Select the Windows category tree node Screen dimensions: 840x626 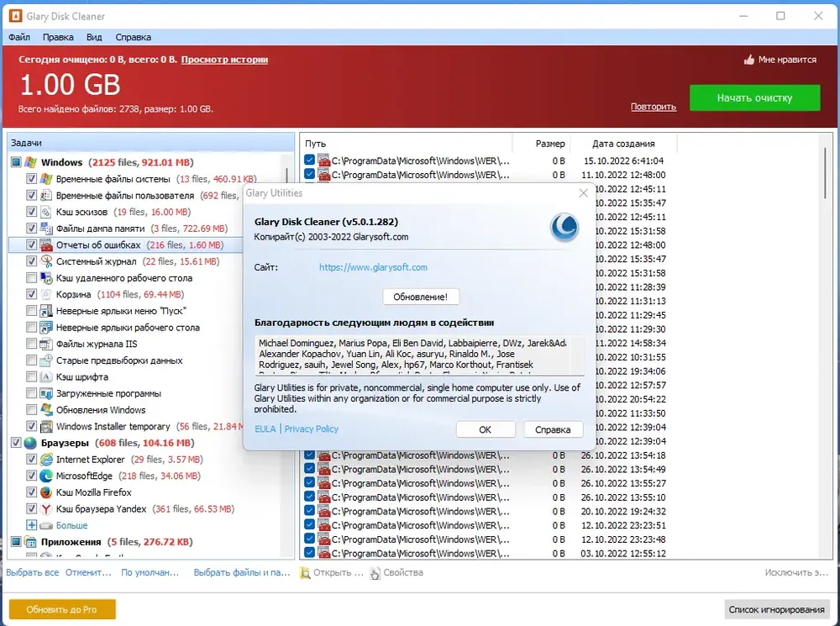pos(61,162)
